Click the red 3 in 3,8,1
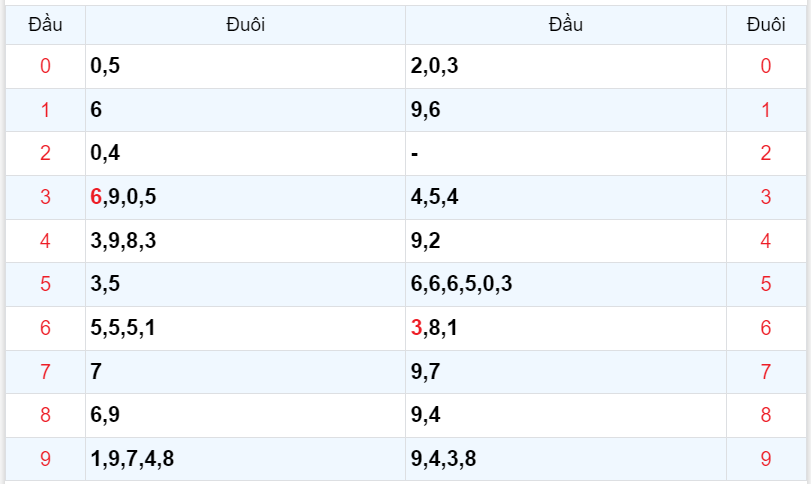This screenshot has width=811, height=484. [x=416, y=327]
